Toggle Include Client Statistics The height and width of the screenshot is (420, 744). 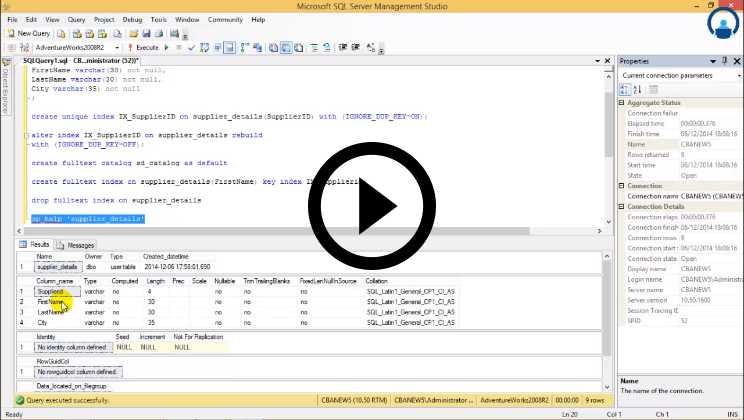point(258,47)
